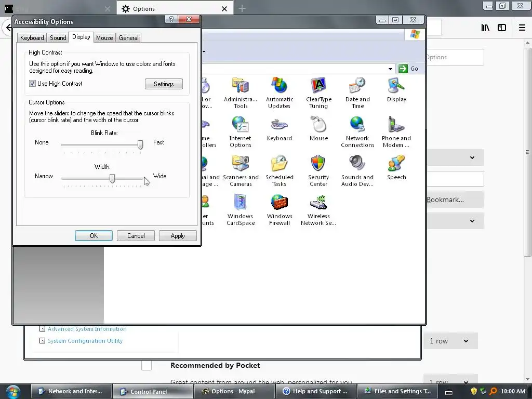Click the Blink Rate slider thumb
Image resolution: width=532 pixels, height=399 pixels.
pos(140,144)
